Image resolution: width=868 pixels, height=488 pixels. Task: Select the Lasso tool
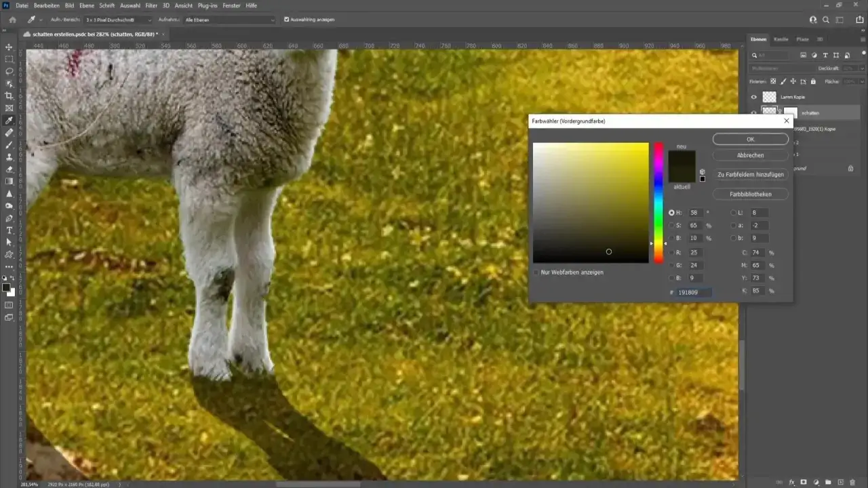(x=9, y=73)
